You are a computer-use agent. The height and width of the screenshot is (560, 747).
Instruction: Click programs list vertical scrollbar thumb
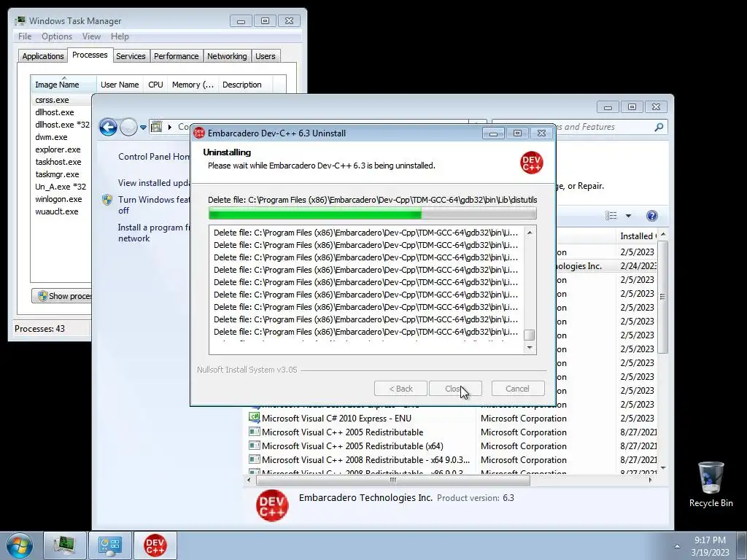[x=662, y=297]
